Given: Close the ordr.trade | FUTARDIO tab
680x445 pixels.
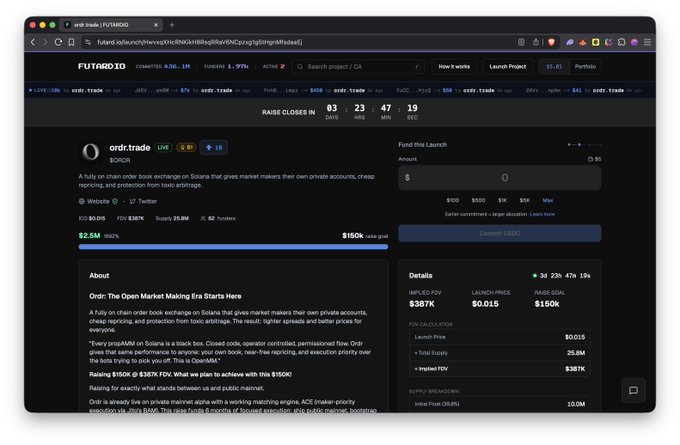Looking at the screenshot, I should coord(156,25).
